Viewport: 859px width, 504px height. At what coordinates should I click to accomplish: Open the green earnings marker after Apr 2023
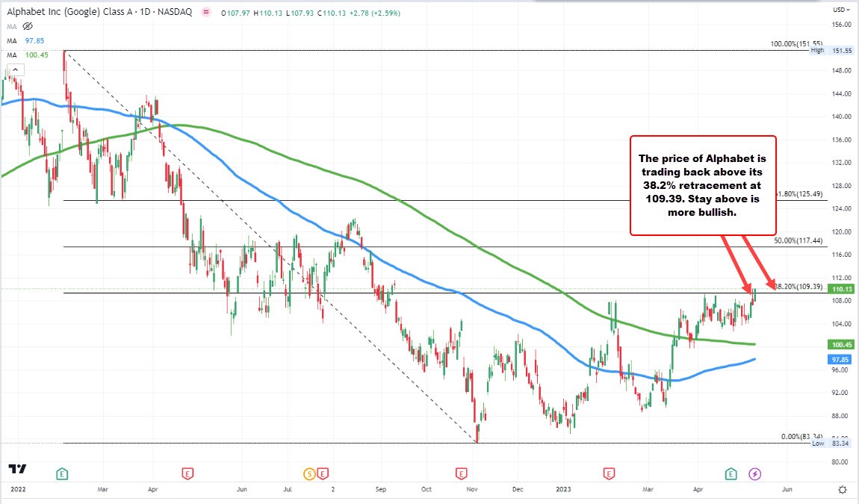(x=731, y=474)
